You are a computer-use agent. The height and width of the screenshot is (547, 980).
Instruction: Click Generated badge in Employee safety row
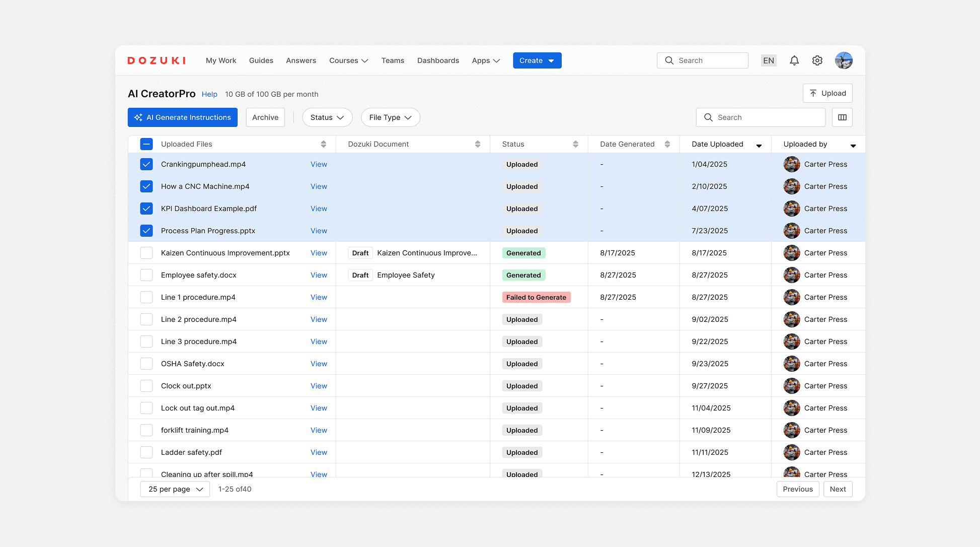[x=523, y=275]
